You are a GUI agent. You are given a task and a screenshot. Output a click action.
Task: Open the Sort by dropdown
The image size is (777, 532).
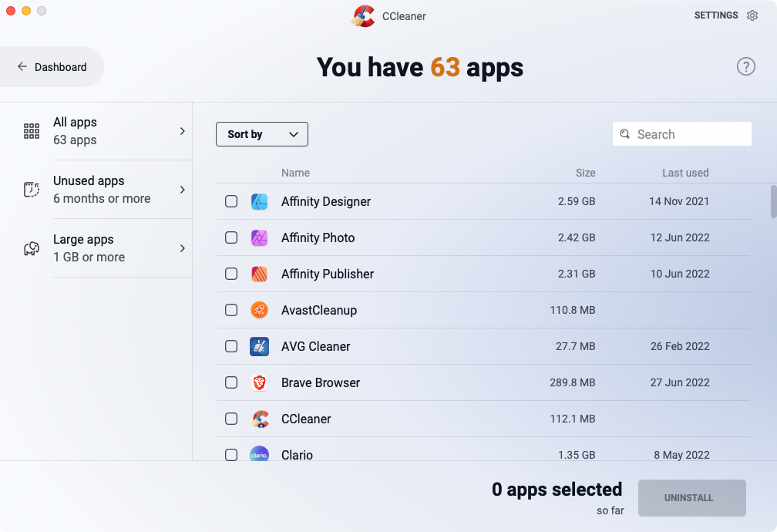pyautogui.click(x=261, y=134)
